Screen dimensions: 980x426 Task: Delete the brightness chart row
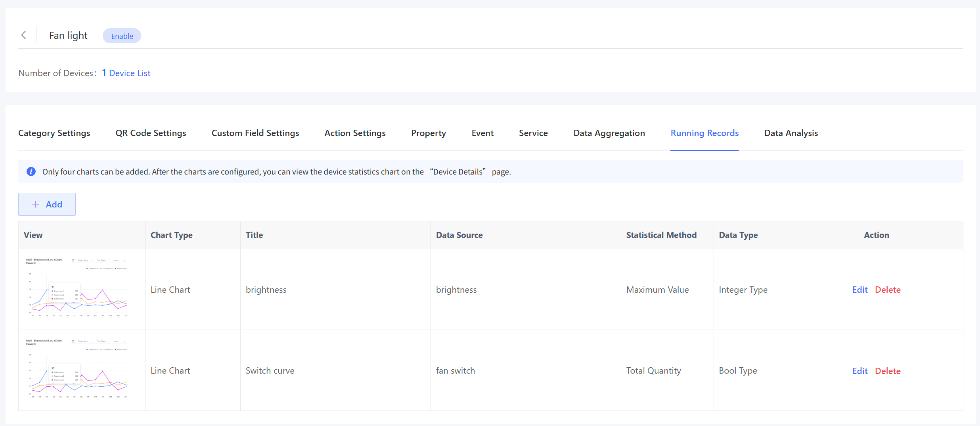pyautogui.click(x=888, y=290)
